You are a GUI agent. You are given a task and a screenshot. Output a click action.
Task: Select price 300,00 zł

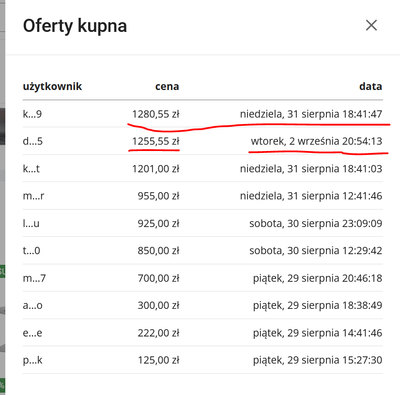pos(158,305)
